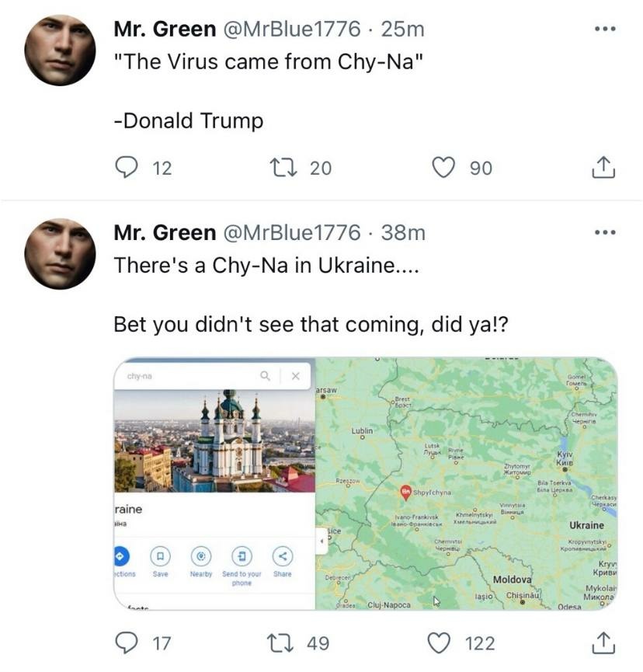Click the @MrBlue1776 handle on the 38m tweet
This screenshot has height=672, width=643.
pyautogui.click(x=291, y=232)
